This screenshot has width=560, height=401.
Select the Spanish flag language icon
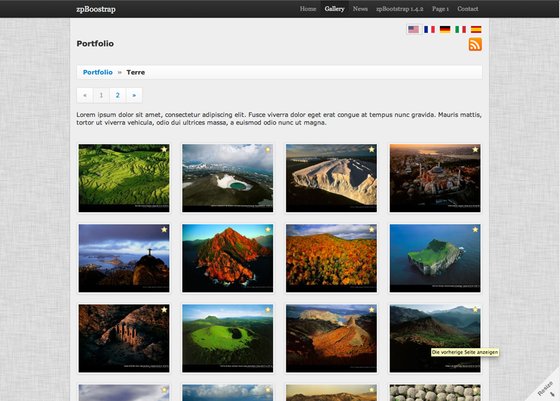tap(476, 29)
